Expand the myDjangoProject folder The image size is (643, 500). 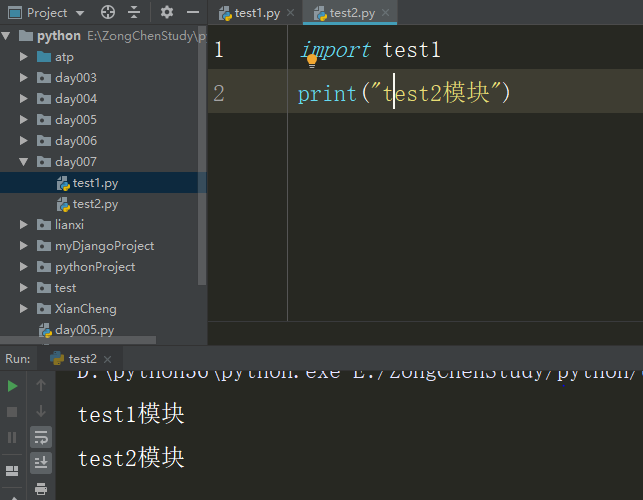[24, 245]
